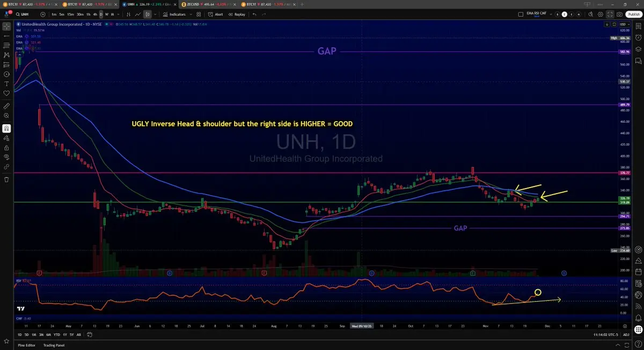Expand the chart style dropdown arrow
Viewport: 644px width, 350px height.
[155, 14]
